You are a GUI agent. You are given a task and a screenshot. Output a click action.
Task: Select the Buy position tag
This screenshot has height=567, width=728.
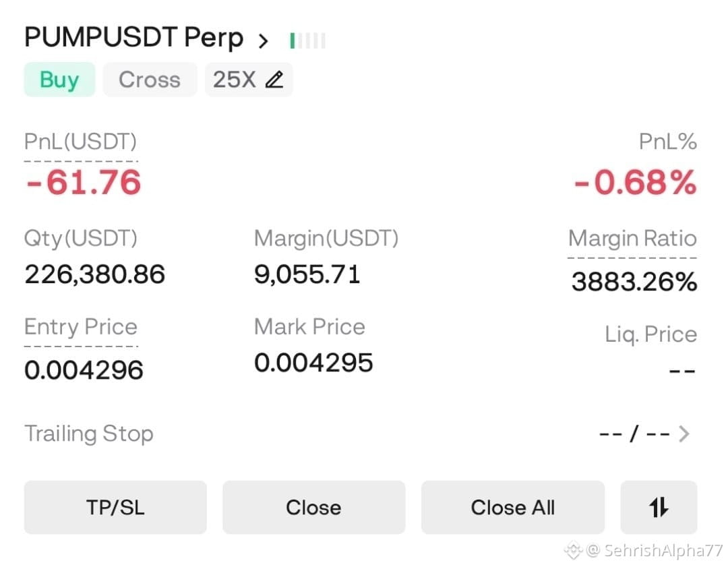coord(59,80)
